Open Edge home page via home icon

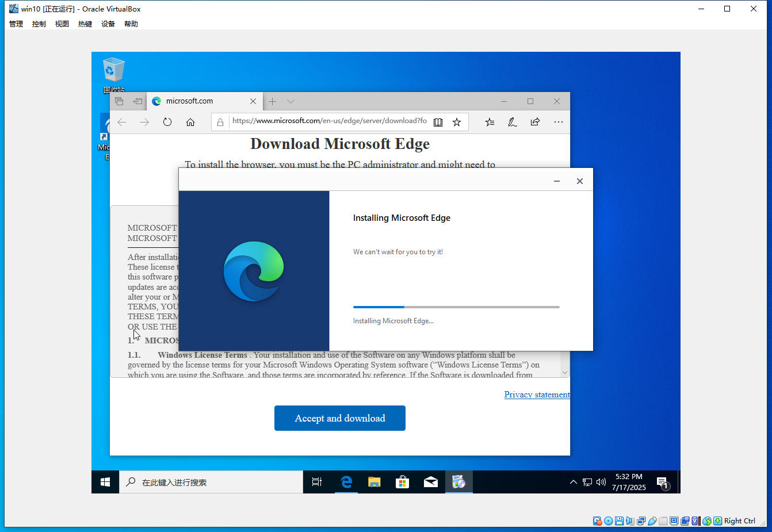[x=190, y=121]
